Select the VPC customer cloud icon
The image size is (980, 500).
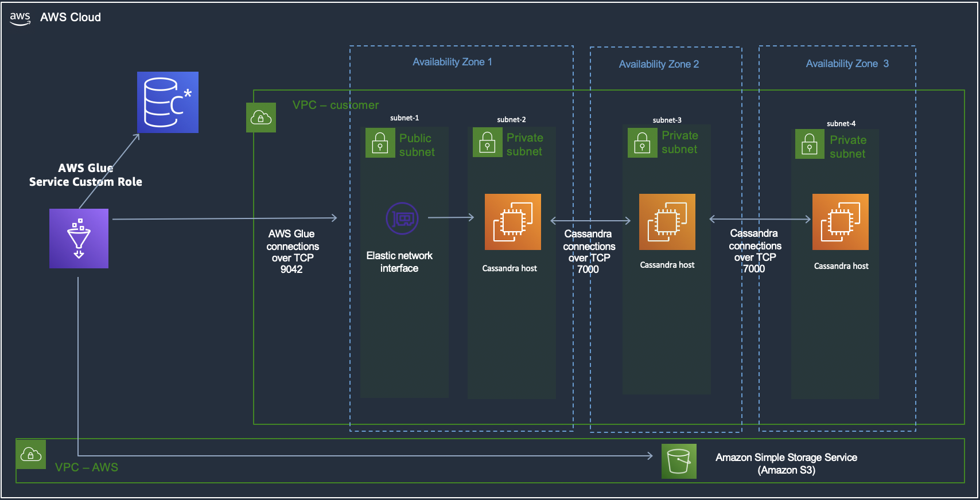coord(261,118)
